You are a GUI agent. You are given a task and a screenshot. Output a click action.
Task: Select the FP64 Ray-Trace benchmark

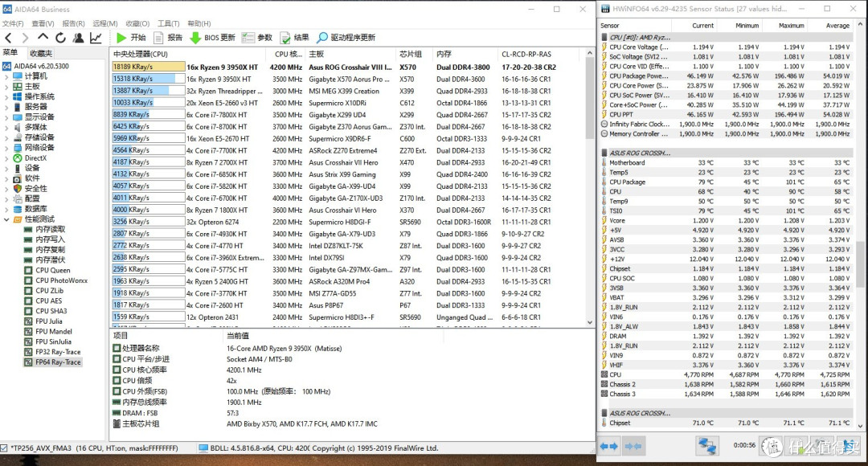point(52,362)
